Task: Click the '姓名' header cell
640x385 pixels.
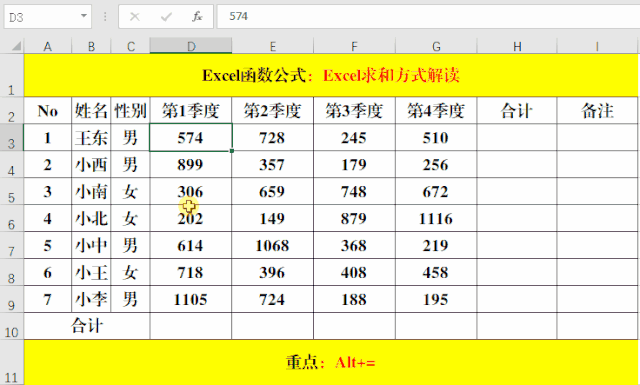Action: (x=91, y=111)
